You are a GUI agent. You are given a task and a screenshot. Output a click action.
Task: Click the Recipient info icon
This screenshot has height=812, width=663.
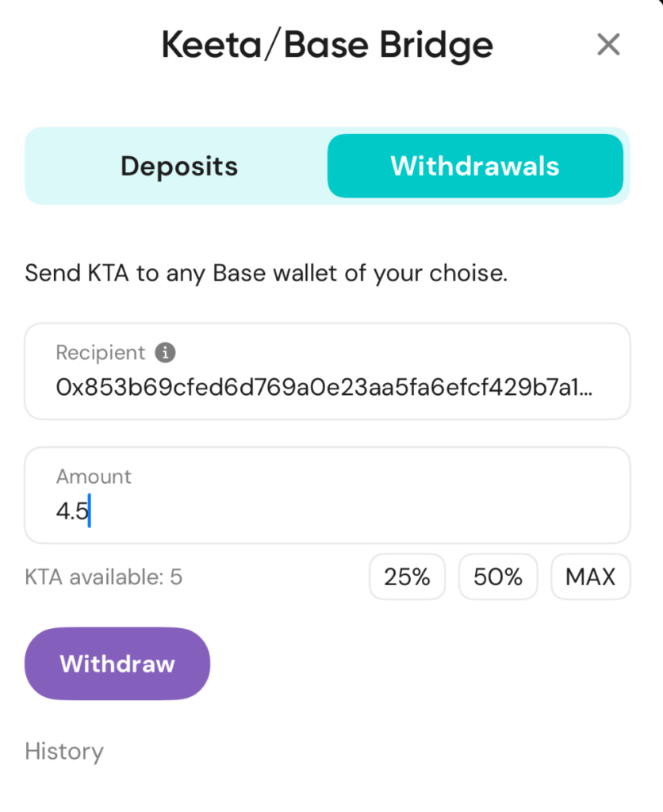165,353
